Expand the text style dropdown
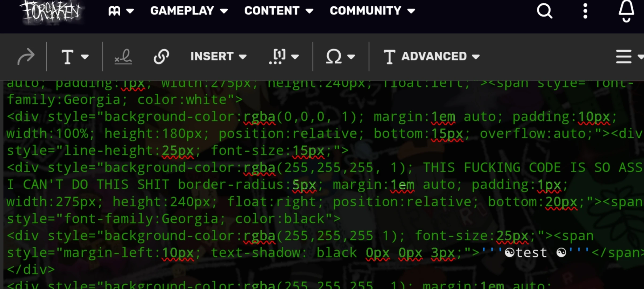Screen dimensions: 644x289 click(75, 56)
